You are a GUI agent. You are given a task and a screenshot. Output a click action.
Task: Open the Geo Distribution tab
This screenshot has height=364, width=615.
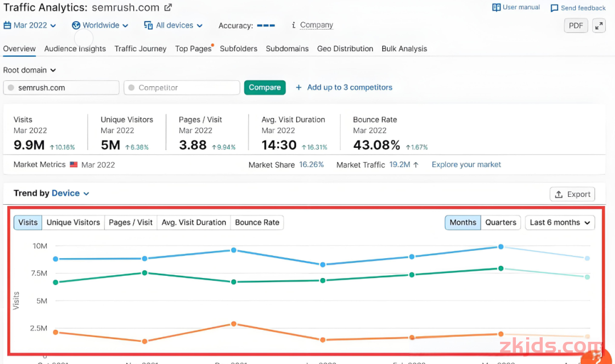(x=345, y=48)
